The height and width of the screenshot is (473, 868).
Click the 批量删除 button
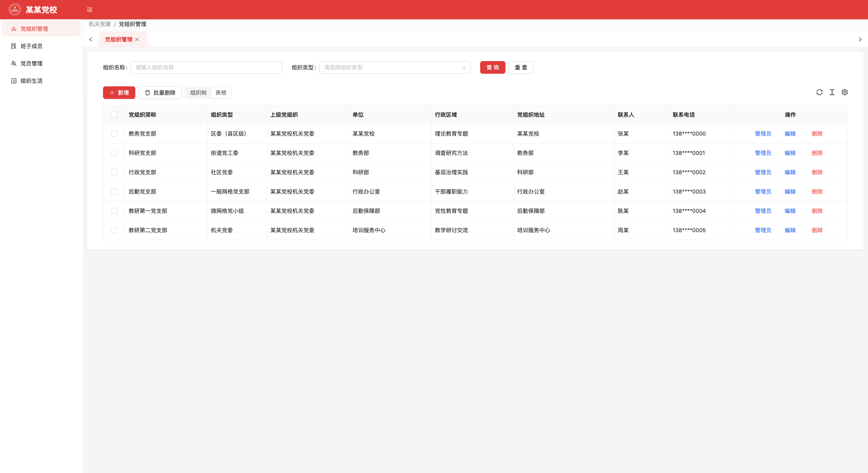[x=160, y=93]
